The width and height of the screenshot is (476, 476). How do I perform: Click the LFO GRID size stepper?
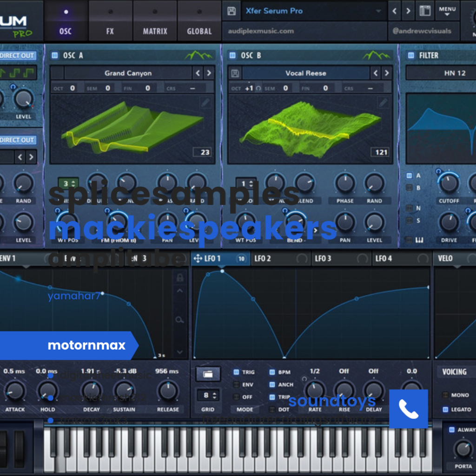(208, 395)
